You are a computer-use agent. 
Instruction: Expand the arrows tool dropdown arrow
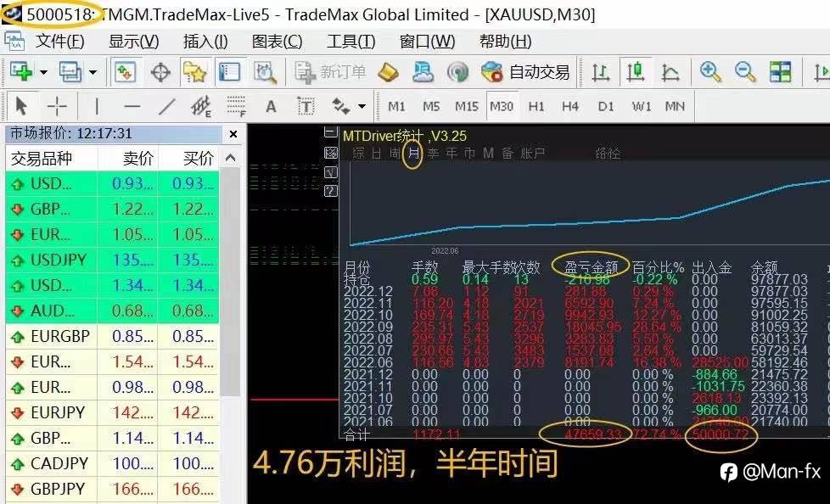click(362, 106)
